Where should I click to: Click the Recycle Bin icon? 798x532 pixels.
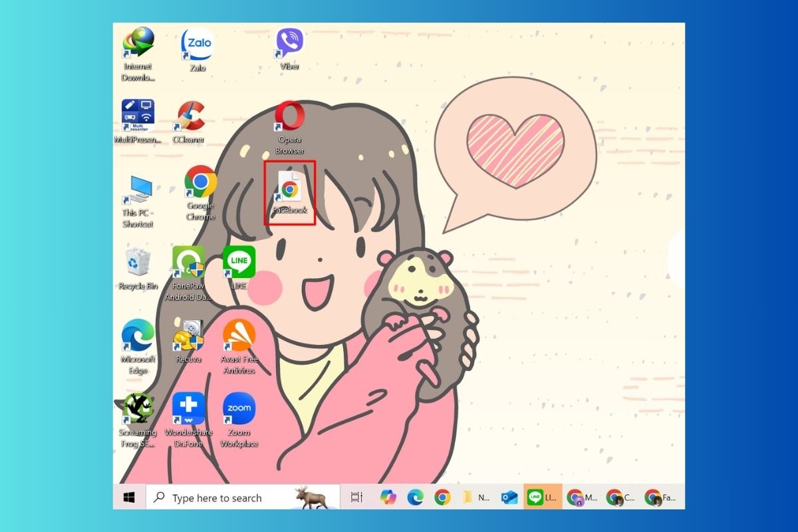click(x=138, y=268)
